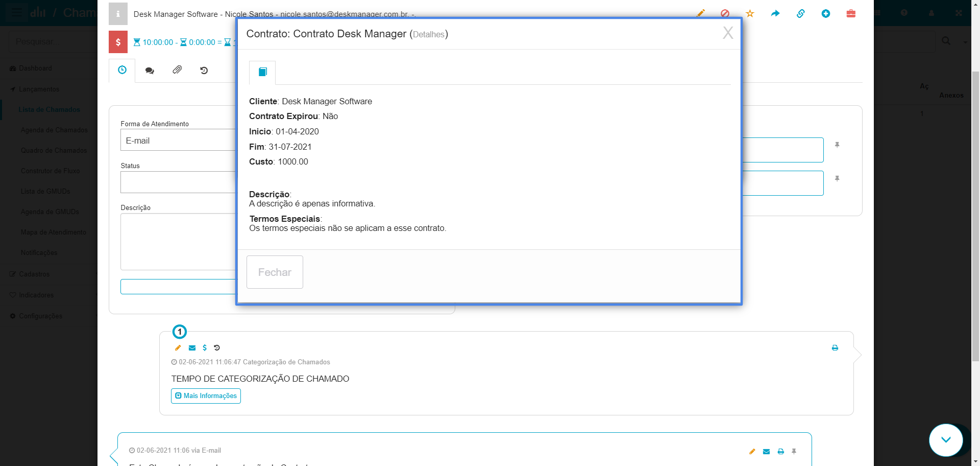Click small dollar icon on interaction 1

click(x=205, y=348)
